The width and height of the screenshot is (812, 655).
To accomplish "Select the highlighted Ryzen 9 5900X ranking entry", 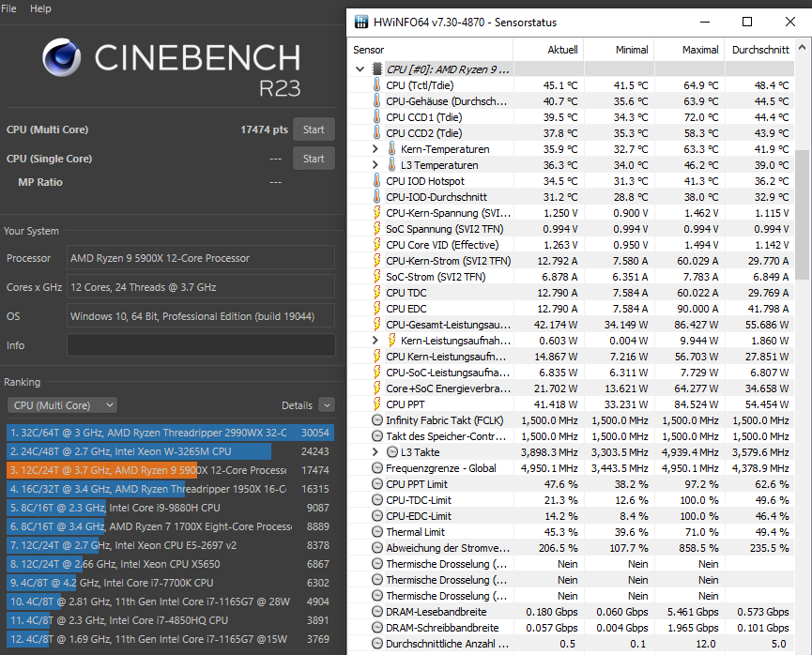I will click(170, 470).
